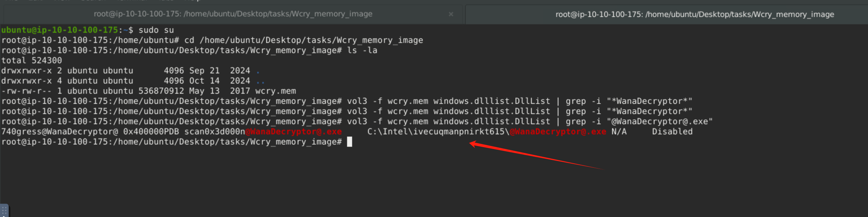Click the blue ".." parent directory entry
Image resolution: width=868 pixels, height=217 pixels.
[x=260, y=81]
